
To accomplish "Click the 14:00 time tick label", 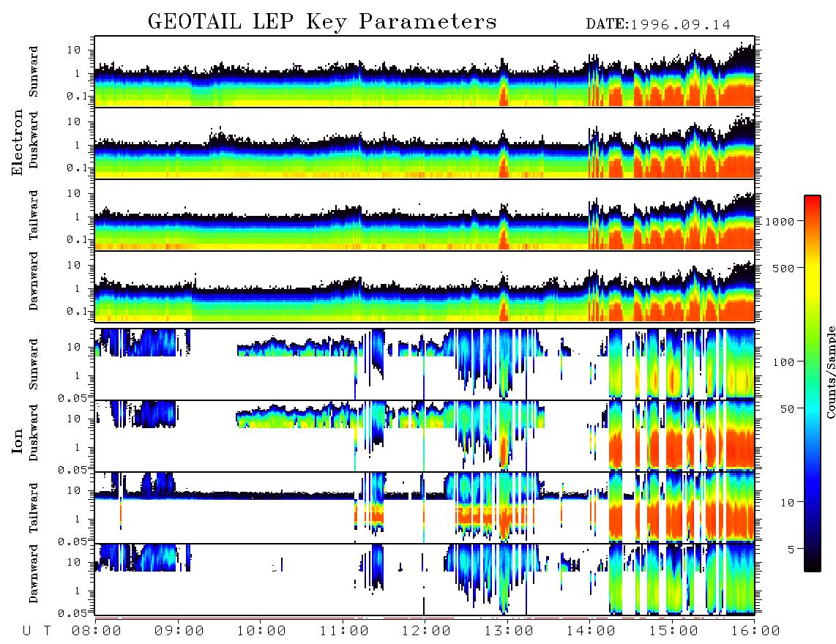I will tap(591, 631).
